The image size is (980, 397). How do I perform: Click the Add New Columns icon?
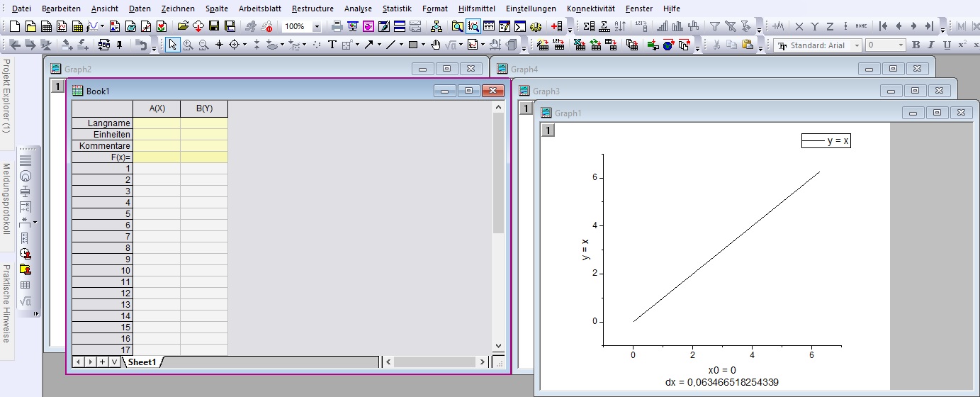(556, 26)
